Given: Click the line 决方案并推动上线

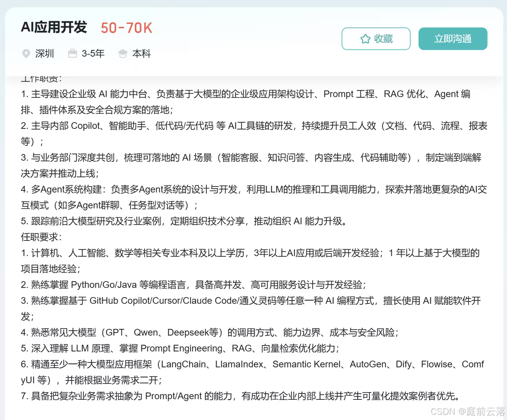Looking at the screenshot, I should coord(60,173).
